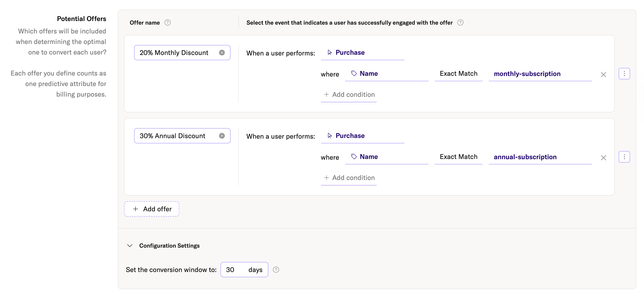Open Purchase event dropdown in second offer
Screen dimensions: 644x294
(x=362, y=136)
